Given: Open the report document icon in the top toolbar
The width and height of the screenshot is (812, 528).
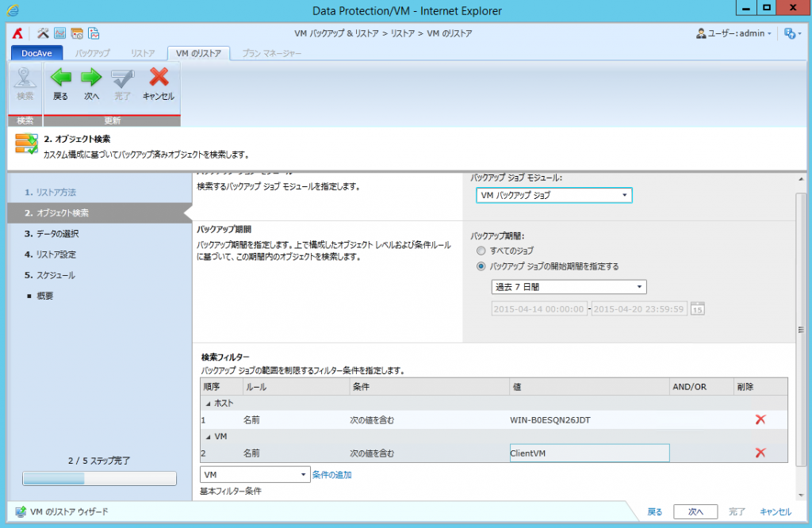Looking at the screenshot, I should (x=94, y=33).
